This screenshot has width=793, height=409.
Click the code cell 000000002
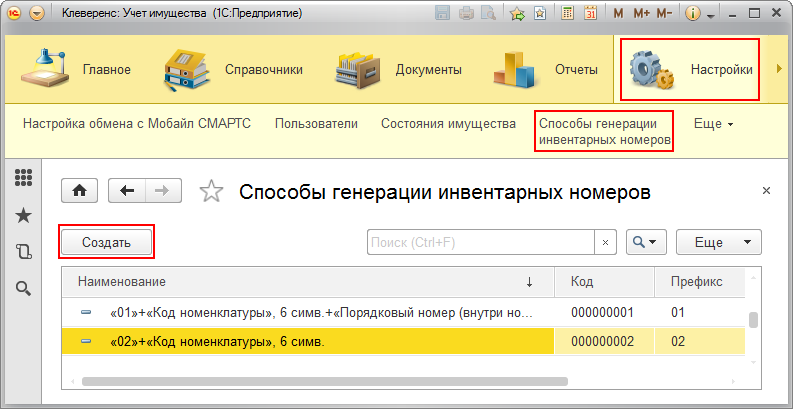[x=605, y=342]
